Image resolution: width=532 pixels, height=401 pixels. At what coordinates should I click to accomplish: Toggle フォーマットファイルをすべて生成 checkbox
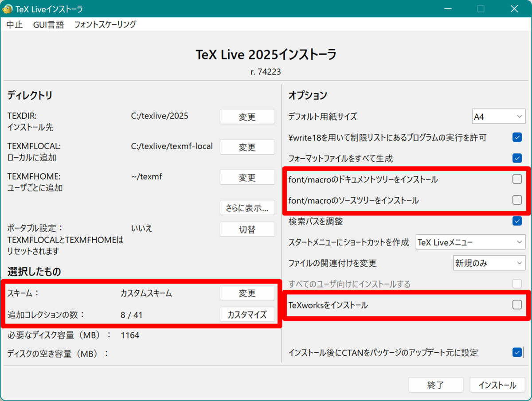pyautogui.click(x=517, y=158)
